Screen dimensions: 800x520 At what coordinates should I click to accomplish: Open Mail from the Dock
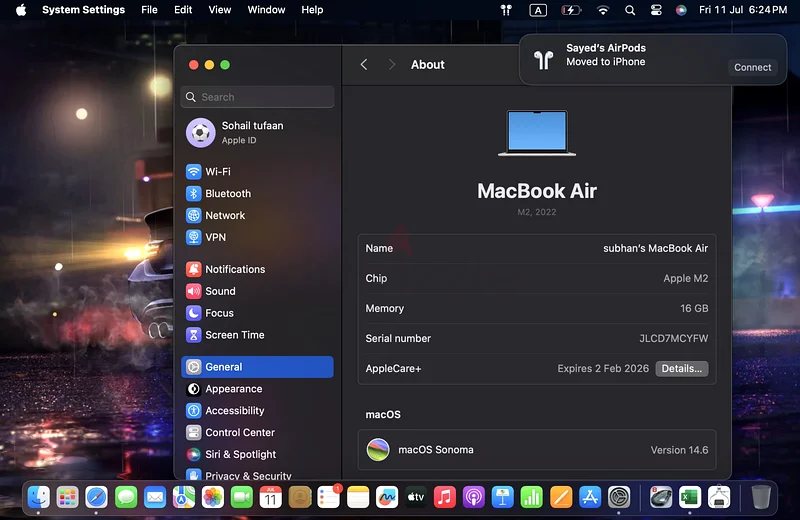(155, 497)
